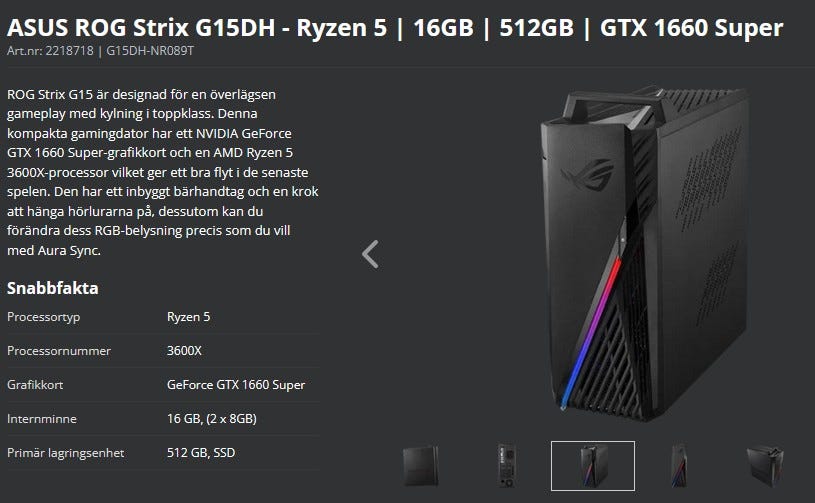The image size is (815, 503).
Task: Click the large ASUS ROG Strix tower image
Action: (645, 253)
